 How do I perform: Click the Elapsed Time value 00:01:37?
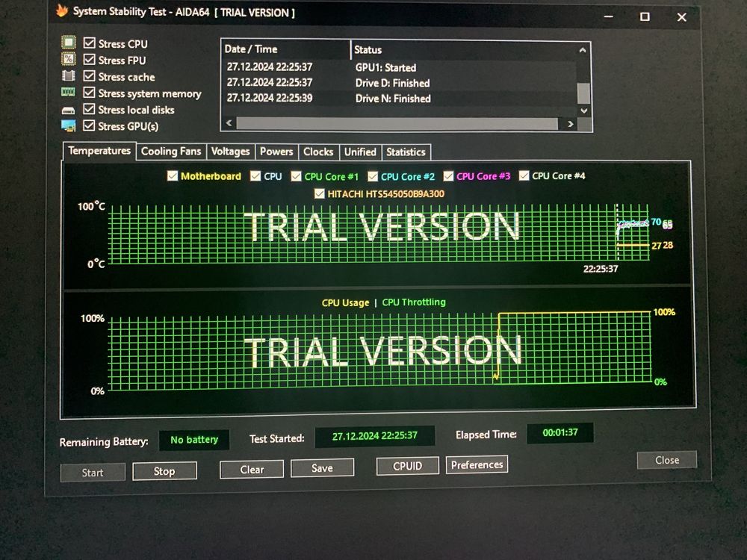(560, 433)
